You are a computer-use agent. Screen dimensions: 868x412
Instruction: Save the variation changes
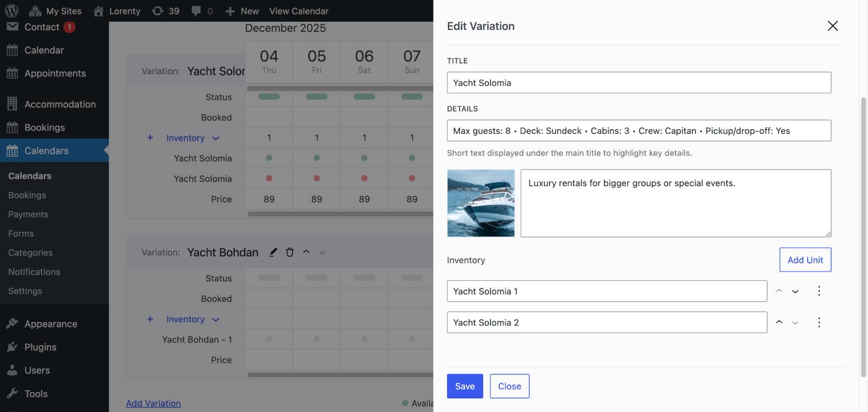click(x=464, y=386)
